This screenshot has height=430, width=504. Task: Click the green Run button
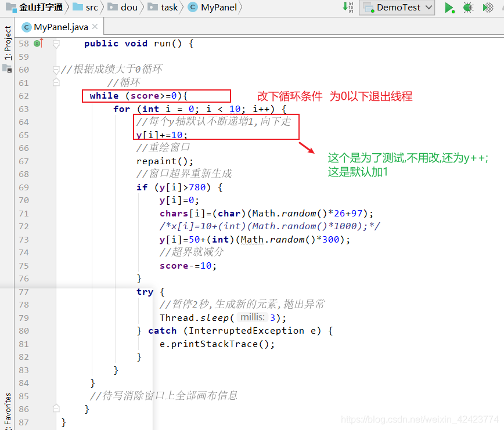pos(449,8)
